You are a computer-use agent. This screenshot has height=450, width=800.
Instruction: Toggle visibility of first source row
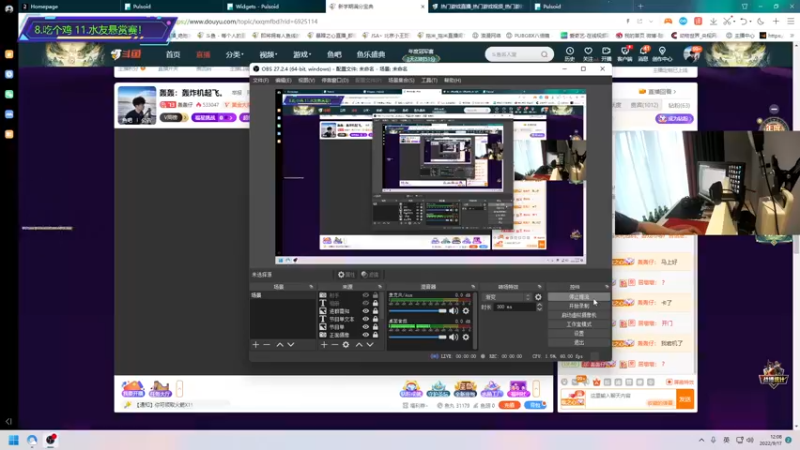pos(365,295)
